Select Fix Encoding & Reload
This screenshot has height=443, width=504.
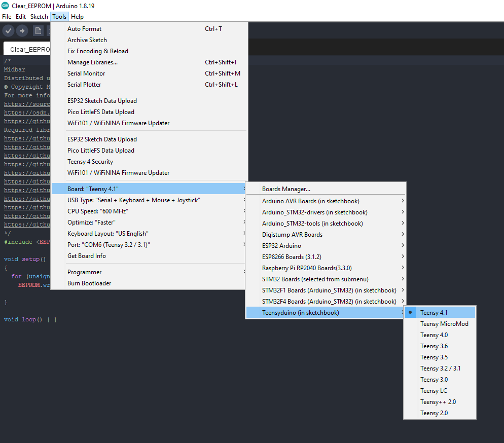pyautogui.click(x=150, y=51)
